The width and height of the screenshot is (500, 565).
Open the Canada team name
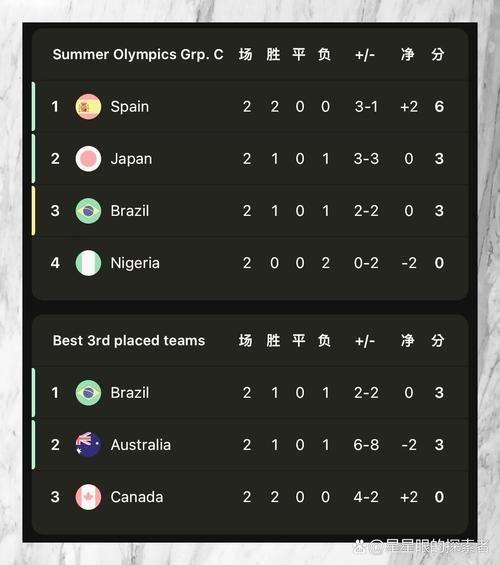pos(137,497)
